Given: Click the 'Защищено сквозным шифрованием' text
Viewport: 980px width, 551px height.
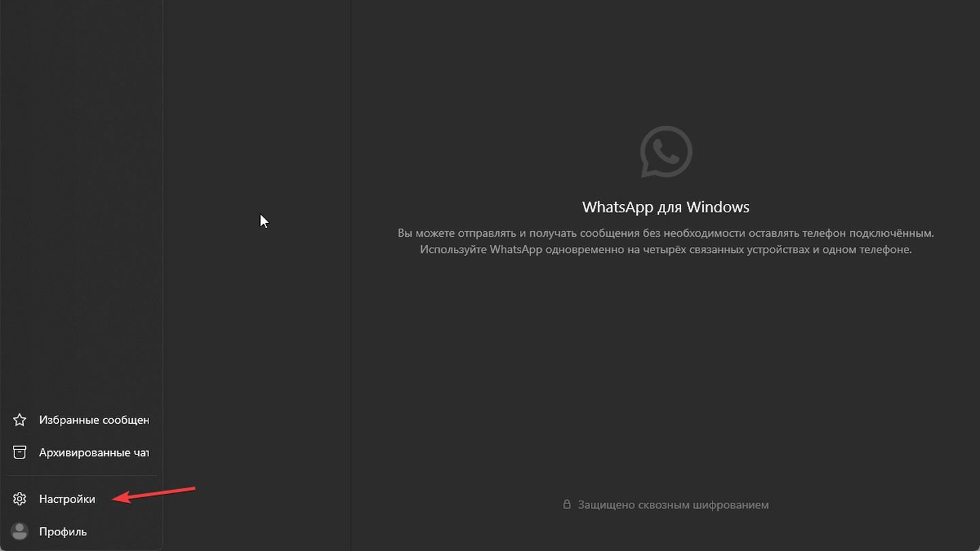Looking at the screenshot, I should pyautogui.click(x=673, y=505).
